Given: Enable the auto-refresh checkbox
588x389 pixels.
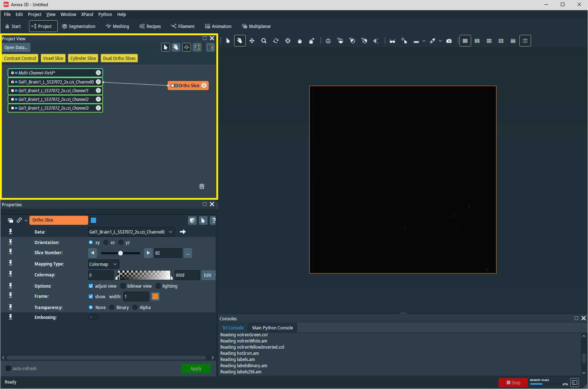Looking at the screenshot, I should coord(8,368).
